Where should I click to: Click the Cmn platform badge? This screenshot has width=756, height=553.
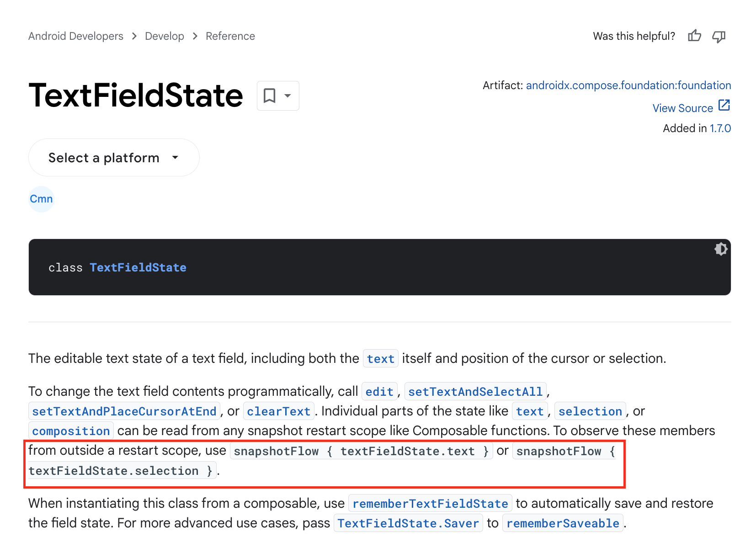click(41, 199)
